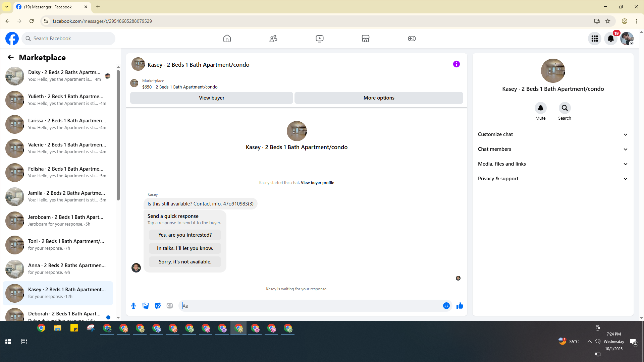Viewport: 644px width, 362px height.
Task: Open the Marketplace tab icon
Action: tap(366, 39)
